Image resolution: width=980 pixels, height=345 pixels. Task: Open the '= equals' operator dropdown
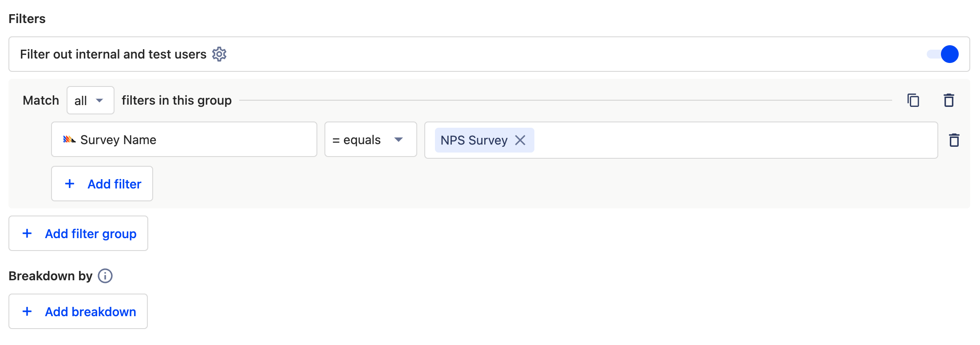tap(370, 140)
